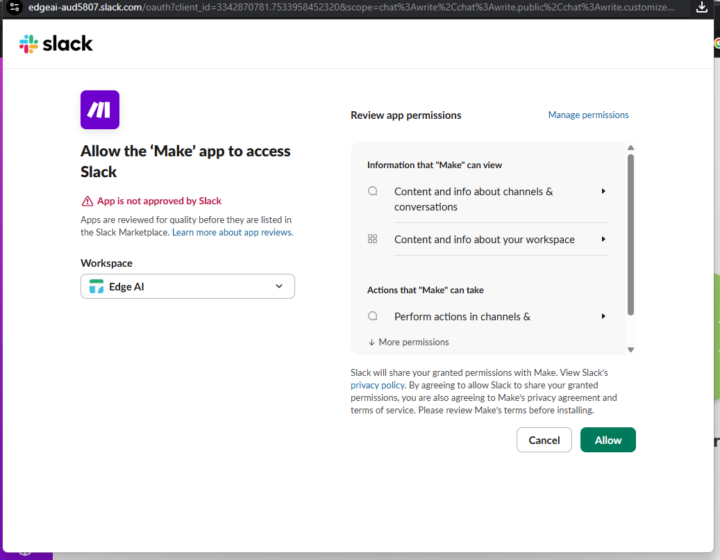Click the Workspace dropdown chevron arrow
The image size is (720, 560).
279,286
